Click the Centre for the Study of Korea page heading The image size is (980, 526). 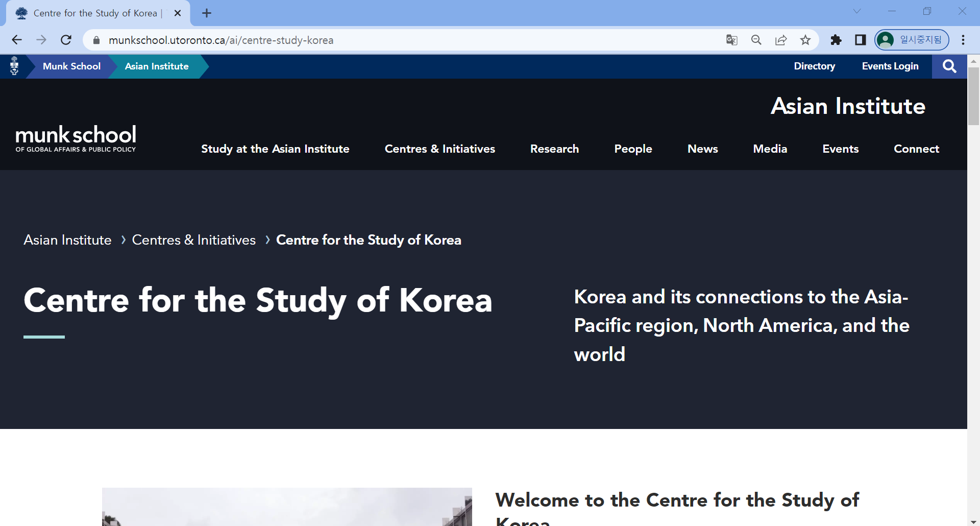(258, 300)
